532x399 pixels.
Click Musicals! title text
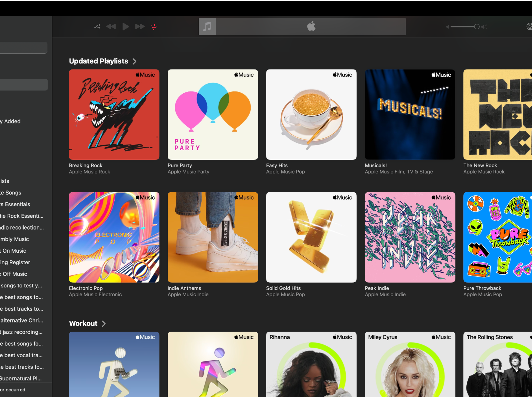tap(376, 166)
